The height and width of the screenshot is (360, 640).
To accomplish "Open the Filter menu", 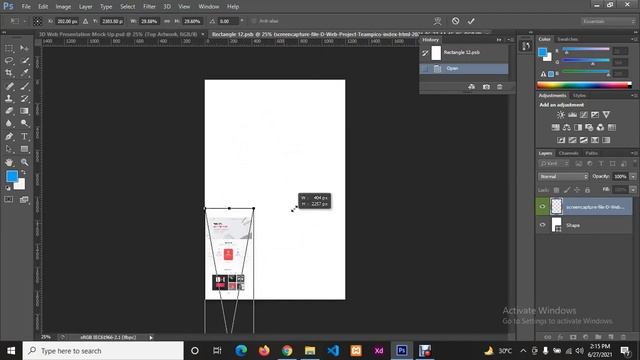I will (149, 7).
